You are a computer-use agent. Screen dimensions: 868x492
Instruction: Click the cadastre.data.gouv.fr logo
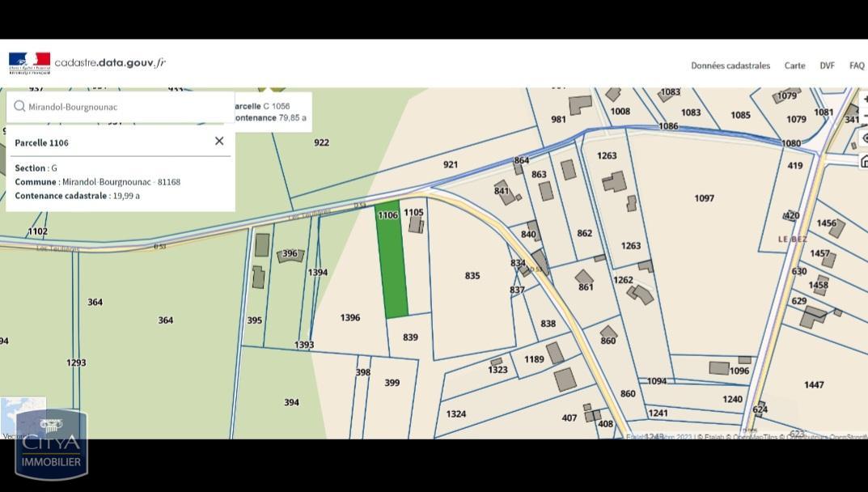(87, 63)
